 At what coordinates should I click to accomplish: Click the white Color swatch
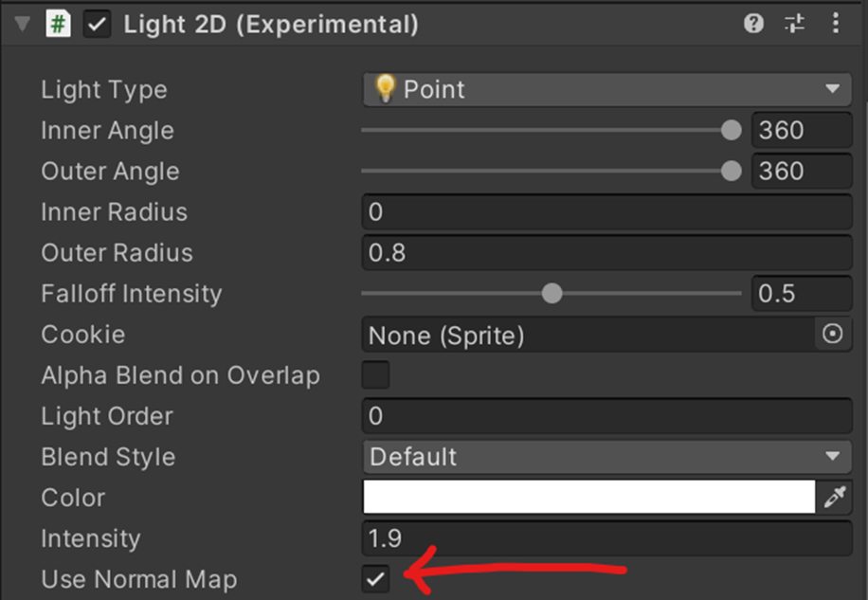click(x=589, y=497)
